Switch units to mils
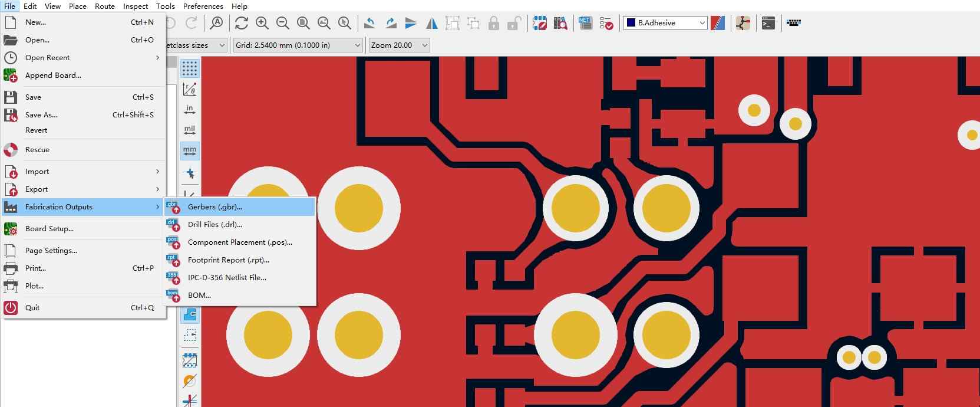Image resolution: width=980 pixels, height=407 pixels. point(190,130)
